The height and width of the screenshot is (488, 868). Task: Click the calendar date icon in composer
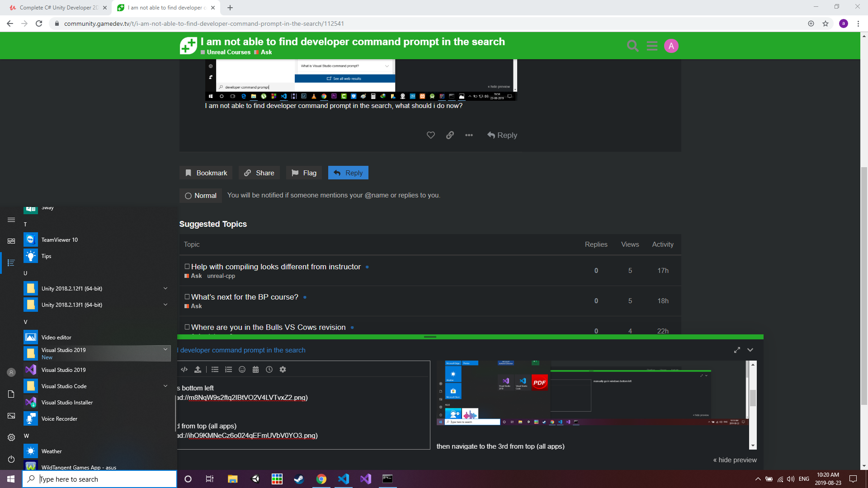[x=255, y=370]
